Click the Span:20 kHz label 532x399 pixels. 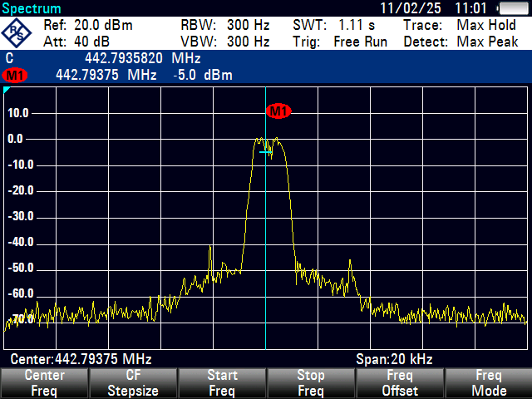point(394,359)
